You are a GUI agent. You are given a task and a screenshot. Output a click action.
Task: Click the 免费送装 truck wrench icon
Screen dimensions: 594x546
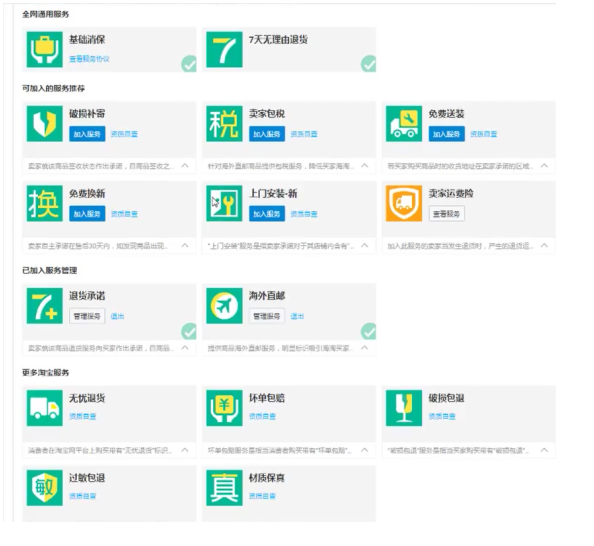(404, 124)
